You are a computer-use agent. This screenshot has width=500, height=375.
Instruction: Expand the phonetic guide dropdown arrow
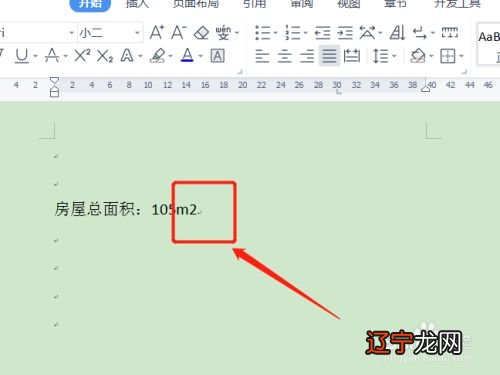(x=237, y=33)
